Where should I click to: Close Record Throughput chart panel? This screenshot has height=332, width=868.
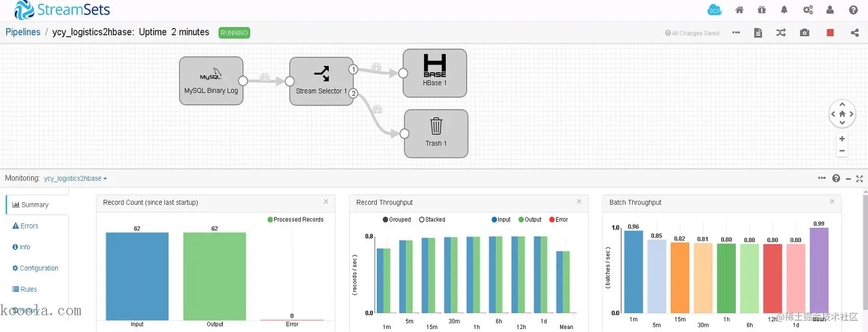579,202
